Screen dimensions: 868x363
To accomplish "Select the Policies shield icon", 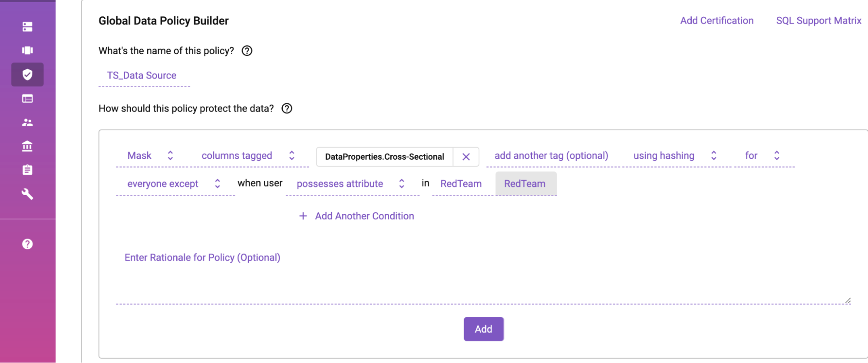I will 27,75.
